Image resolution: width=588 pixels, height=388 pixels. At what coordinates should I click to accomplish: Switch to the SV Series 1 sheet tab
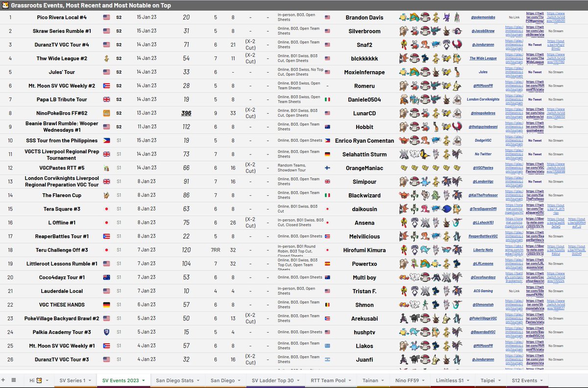click(72, 381)
